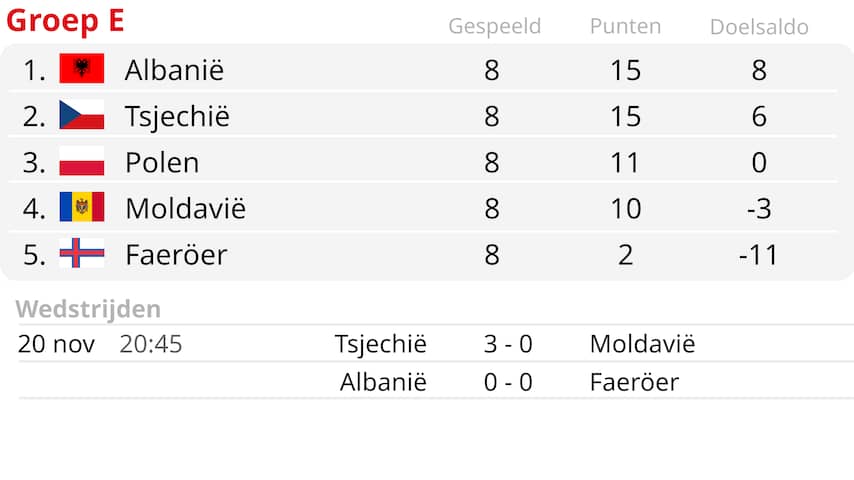Sort by the Gespeeld column header
The height and width of the screenshot is (480, 854).
coord(495,26)
